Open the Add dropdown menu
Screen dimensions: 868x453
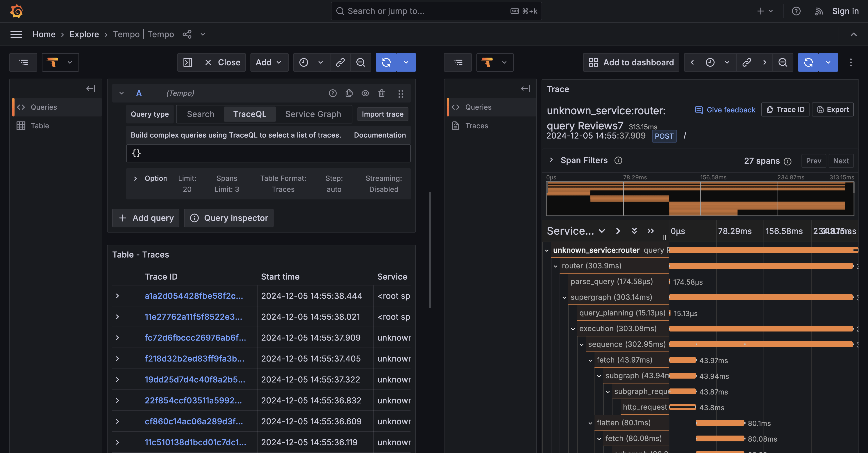pyautogui.click(x=269, y=62)
